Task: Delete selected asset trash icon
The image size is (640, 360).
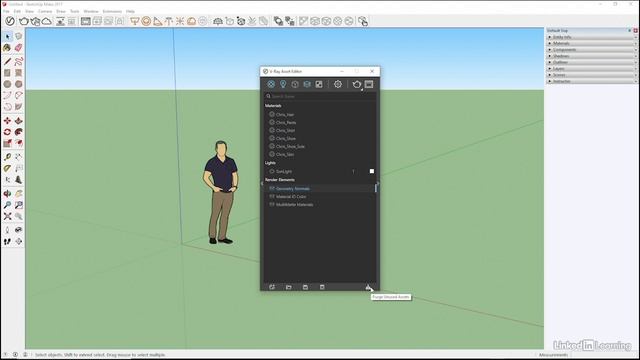Action: click(x=322, y=287)
